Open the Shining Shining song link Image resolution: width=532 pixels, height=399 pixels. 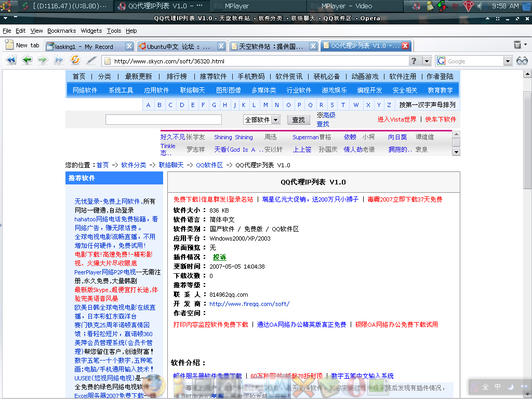pyautogui.click(x=233, y=137)
